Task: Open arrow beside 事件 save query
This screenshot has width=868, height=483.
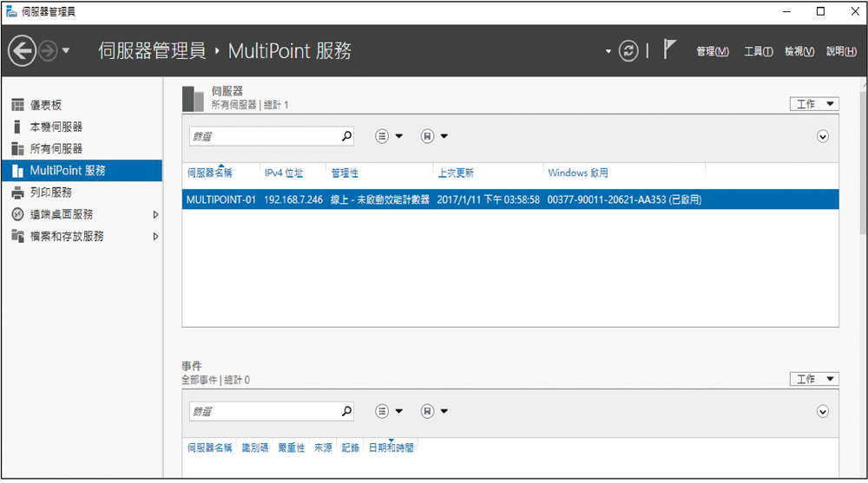Action: coord(444,411)
